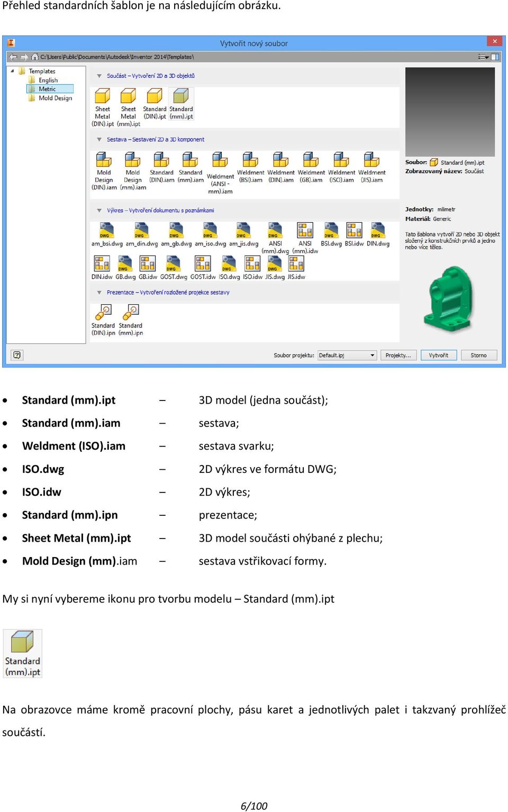Select the GOST.dwg drawing template

pos(174,268)
